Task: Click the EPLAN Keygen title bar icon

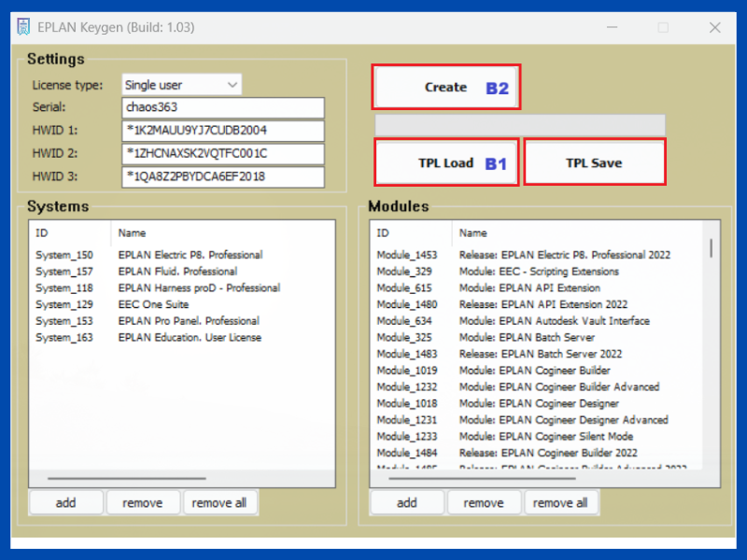Action: click(x=23, y=27)
